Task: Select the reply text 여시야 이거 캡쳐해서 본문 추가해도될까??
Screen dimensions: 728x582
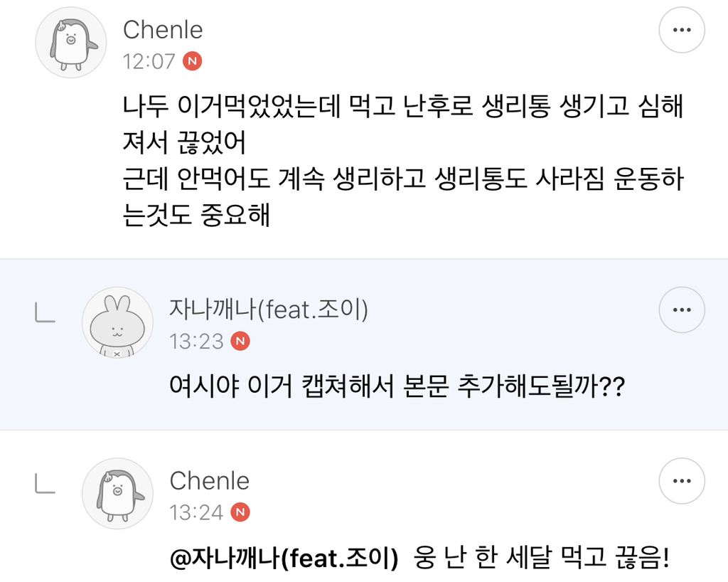Action: pos(397,388)
